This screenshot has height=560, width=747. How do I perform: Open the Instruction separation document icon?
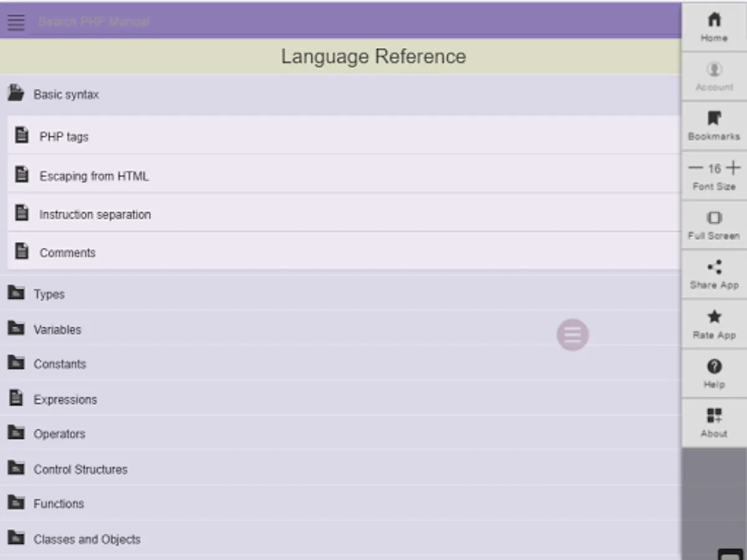22,213
